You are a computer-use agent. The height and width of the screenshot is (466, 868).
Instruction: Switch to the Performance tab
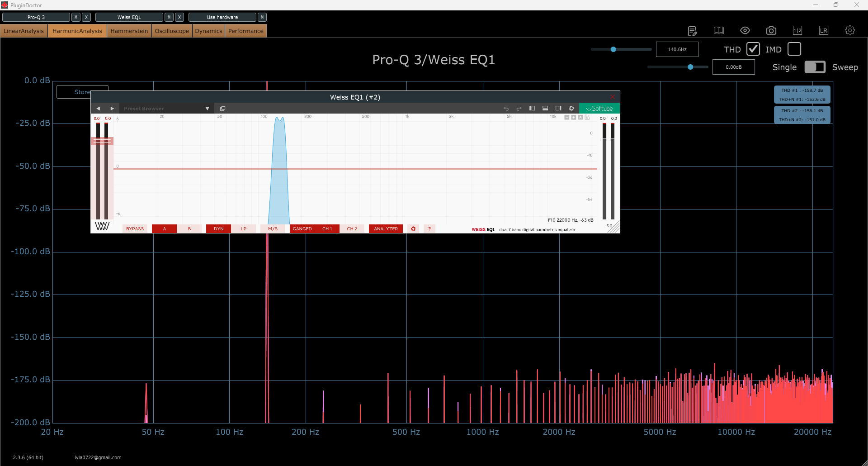tap(246, 31)
